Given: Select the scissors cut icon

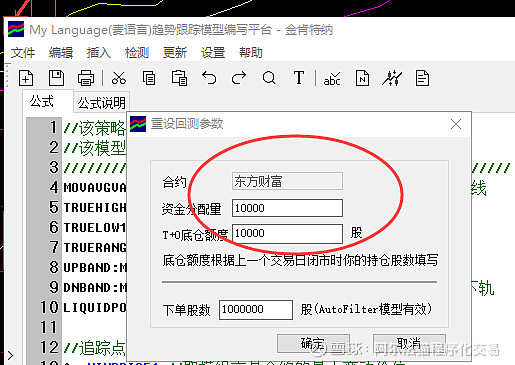Looking at the screenshot, I should 119,78.
